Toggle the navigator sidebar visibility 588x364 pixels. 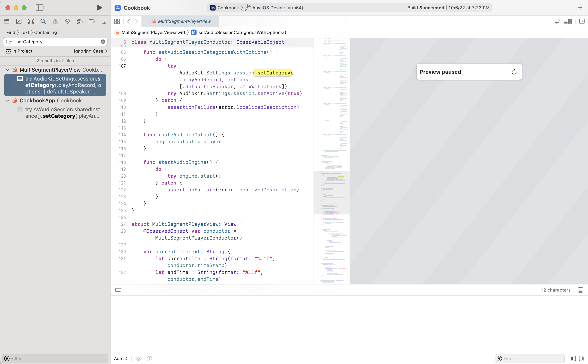39,8
